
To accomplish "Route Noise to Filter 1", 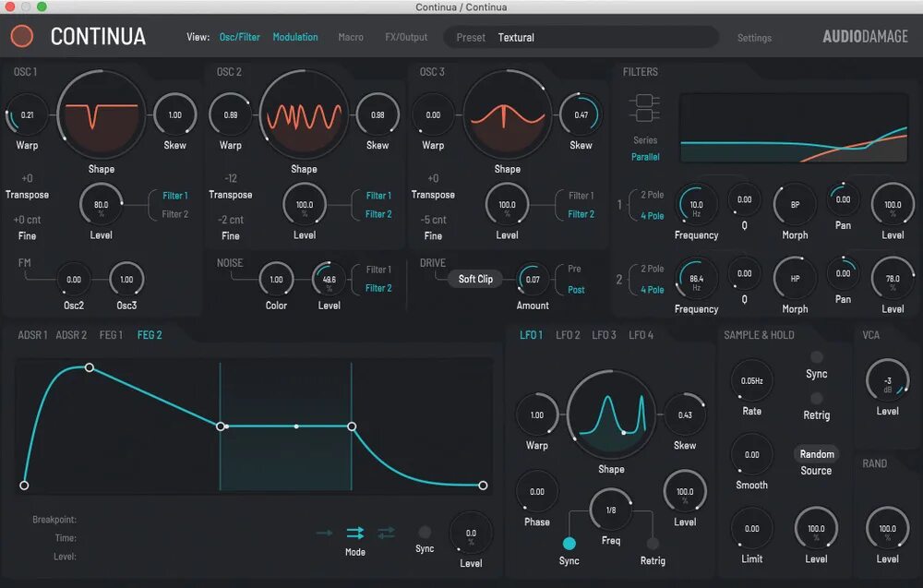I will click(378, 270).
